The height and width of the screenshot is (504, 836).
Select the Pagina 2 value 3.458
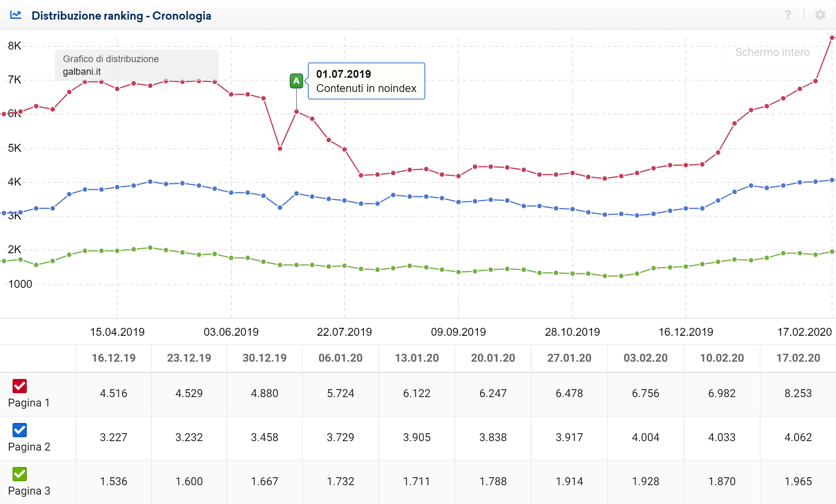click(265, 438)
